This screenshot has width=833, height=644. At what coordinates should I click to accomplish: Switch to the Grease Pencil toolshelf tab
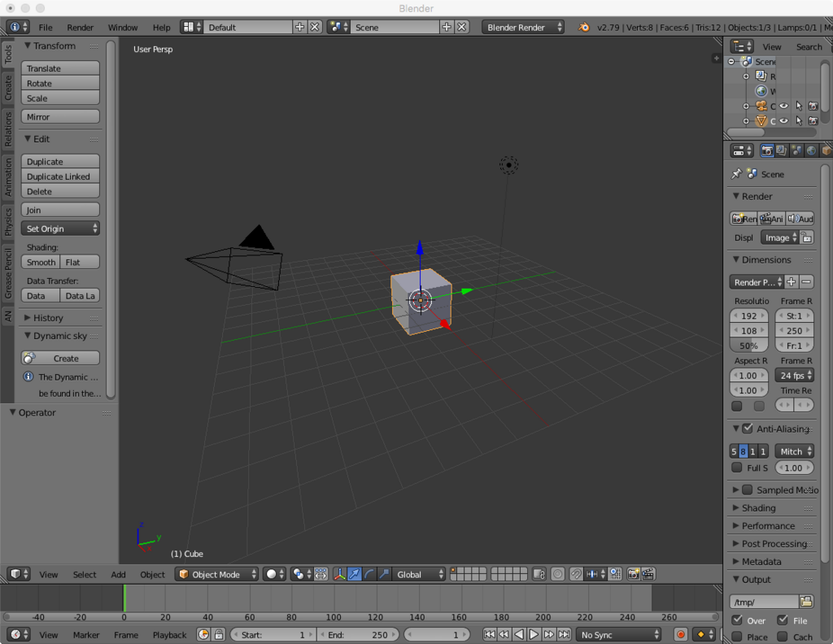[8, 273]
